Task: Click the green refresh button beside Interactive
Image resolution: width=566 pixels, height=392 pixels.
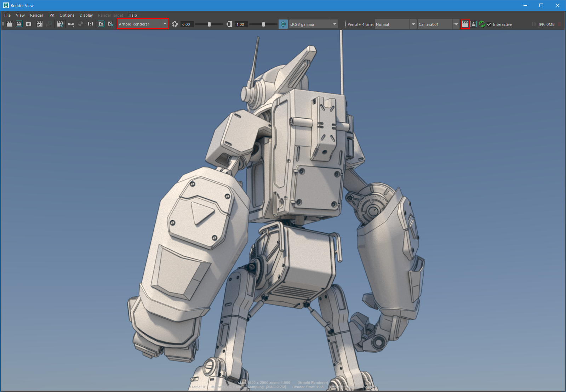Action: click(x=482, y=24)
